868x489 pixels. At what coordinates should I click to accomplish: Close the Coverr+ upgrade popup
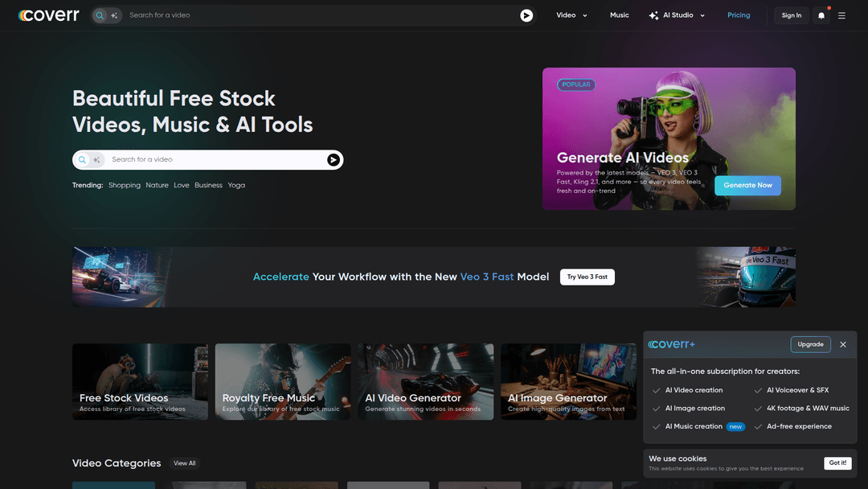[x=843, y=344]
